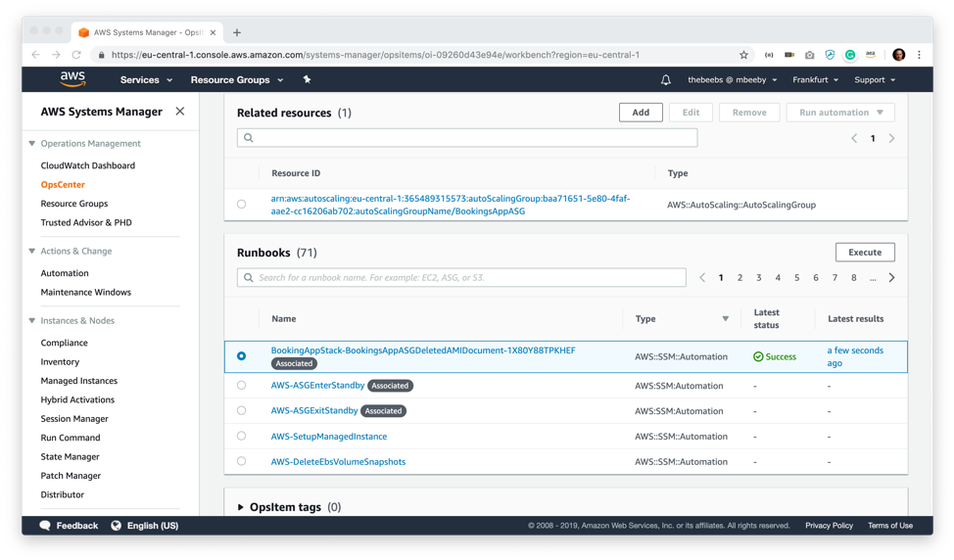The image size is (954, 560).
Task: Go to next page of related resources
Action: (891, 139)
